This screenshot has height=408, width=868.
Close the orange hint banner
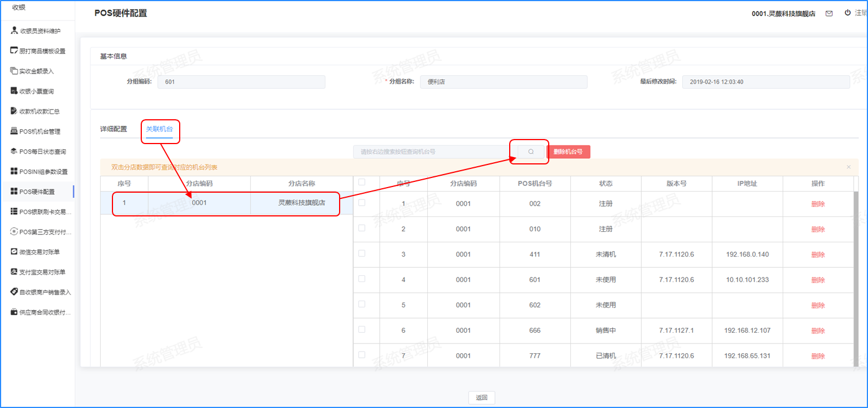848,167
